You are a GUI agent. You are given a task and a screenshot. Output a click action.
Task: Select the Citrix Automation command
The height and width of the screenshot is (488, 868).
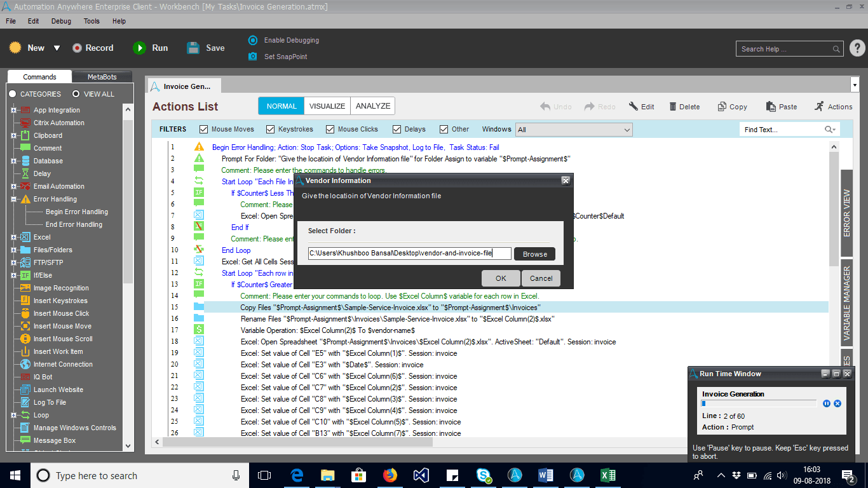pos(58,123)
